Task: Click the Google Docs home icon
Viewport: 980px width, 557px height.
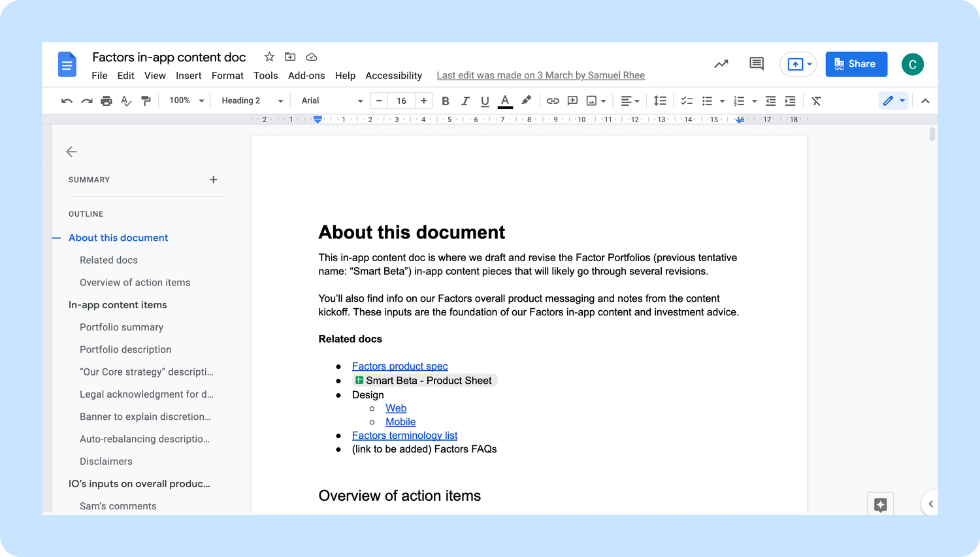Action: 67,64
